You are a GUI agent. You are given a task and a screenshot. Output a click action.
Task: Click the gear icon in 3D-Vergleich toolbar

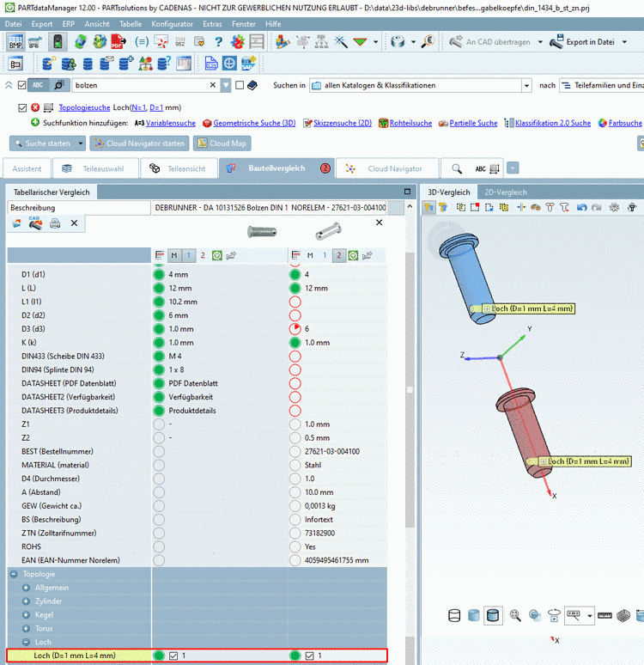(x=614, y=207)
